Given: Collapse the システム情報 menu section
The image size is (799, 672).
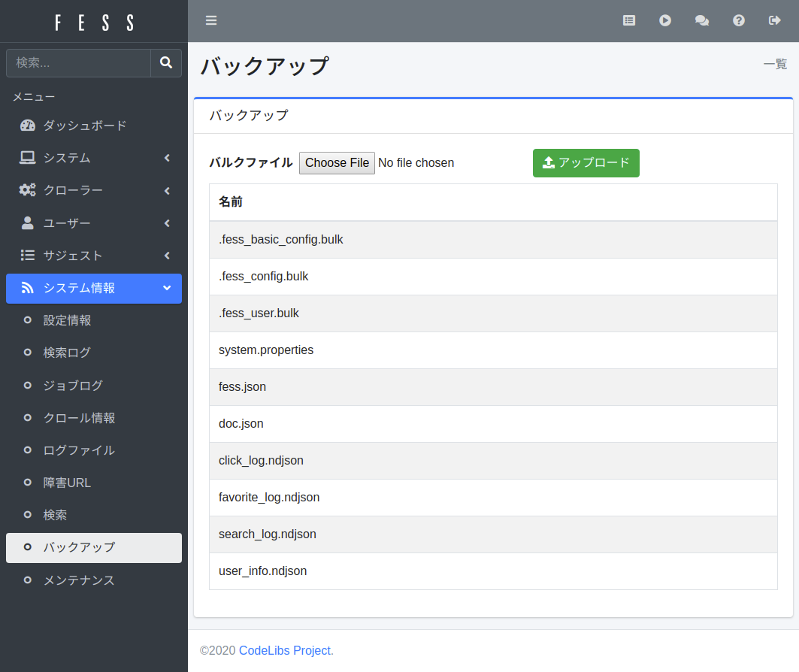Looking at the screenshot, I should [x=94, y=288].
